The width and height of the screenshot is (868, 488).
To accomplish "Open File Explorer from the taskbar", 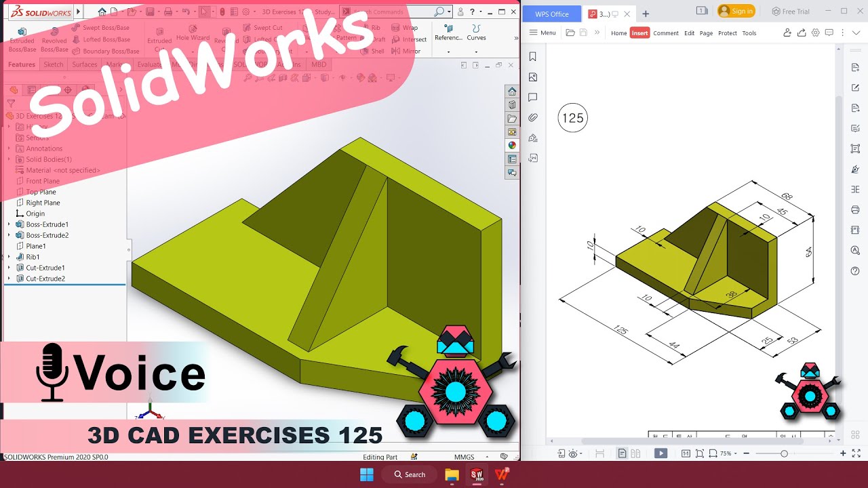I will [x=452, y=474].
